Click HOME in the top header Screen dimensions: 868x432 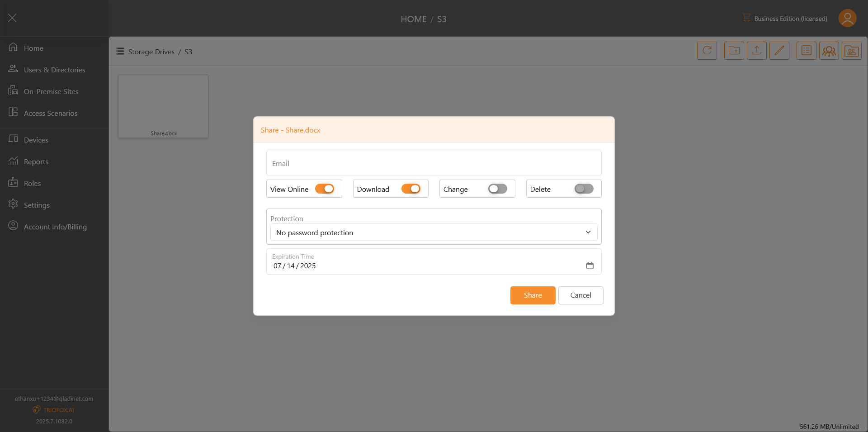coord(414,19)
